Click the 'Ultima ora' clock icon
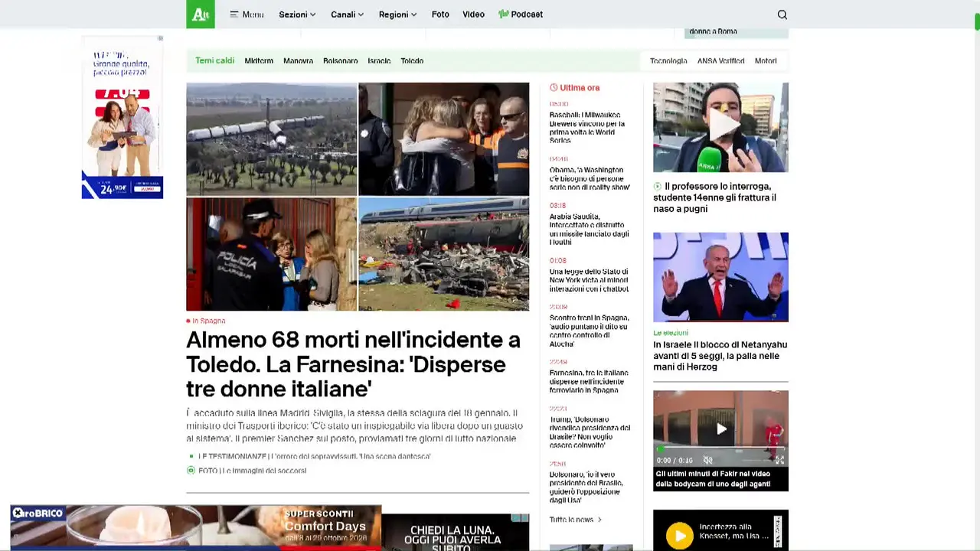The width and height of the screenshot is (980, 551). [x=554, y=88]
